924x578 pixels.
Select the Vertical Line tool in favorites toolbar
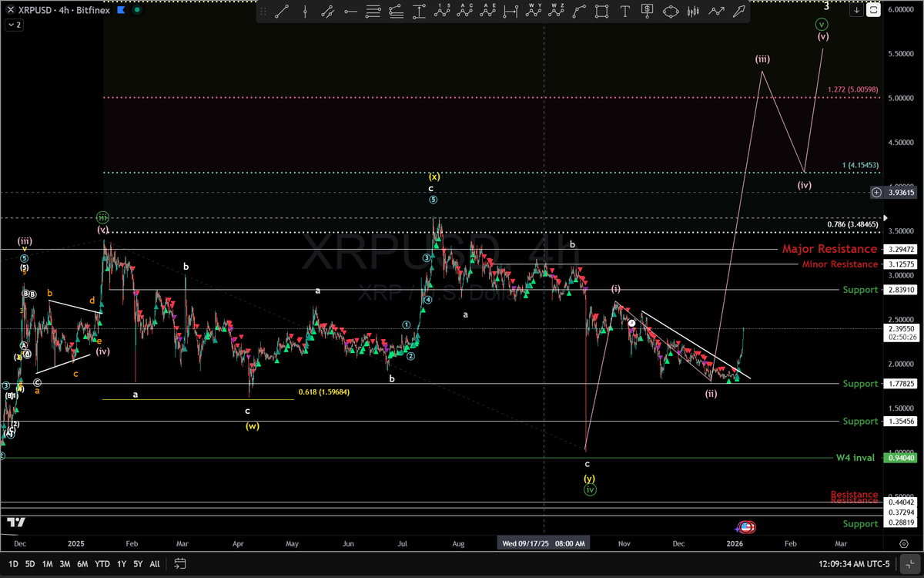[306, 12]
